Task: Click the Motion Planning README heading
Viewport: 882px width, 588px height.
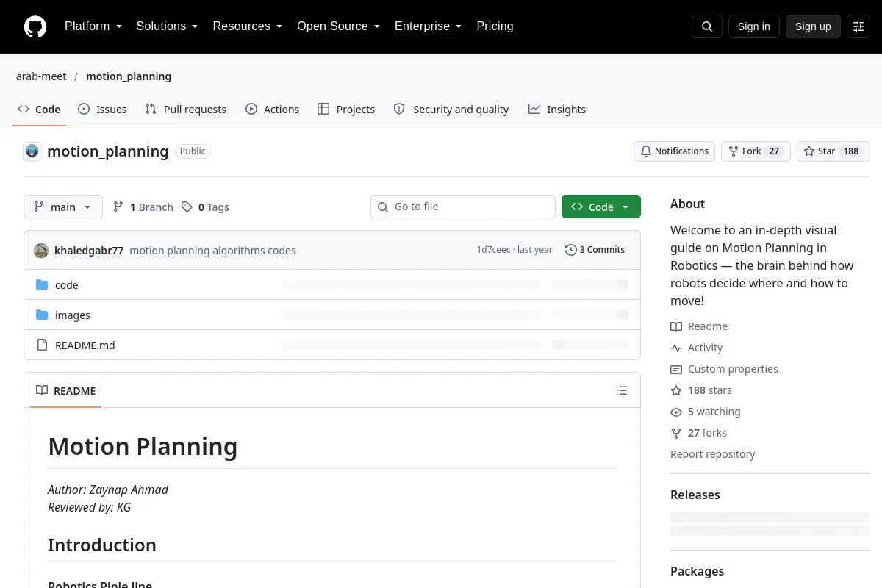Action: tap(143, 446)
